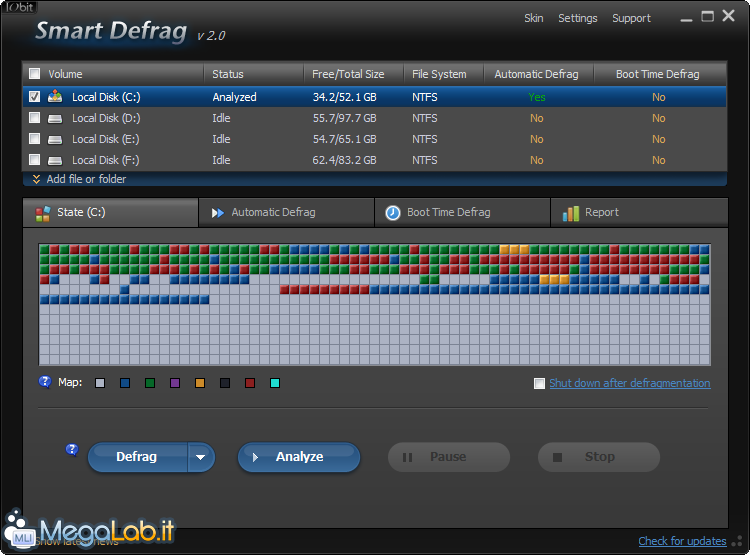This screenshot has height=555, width=750.
Task: Click the Automatic Defrag fast-forward icon
Action: (x=218, y=213)
